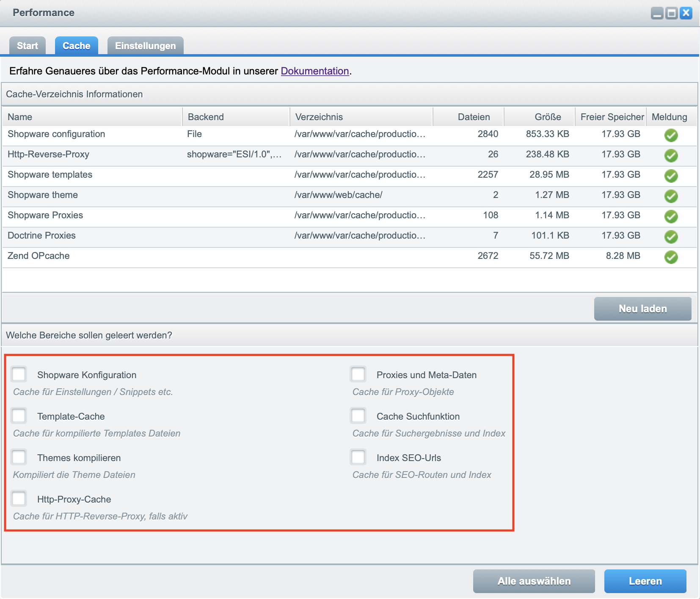
Task: Click the File backend cell
Action: (x=194, y=134)
